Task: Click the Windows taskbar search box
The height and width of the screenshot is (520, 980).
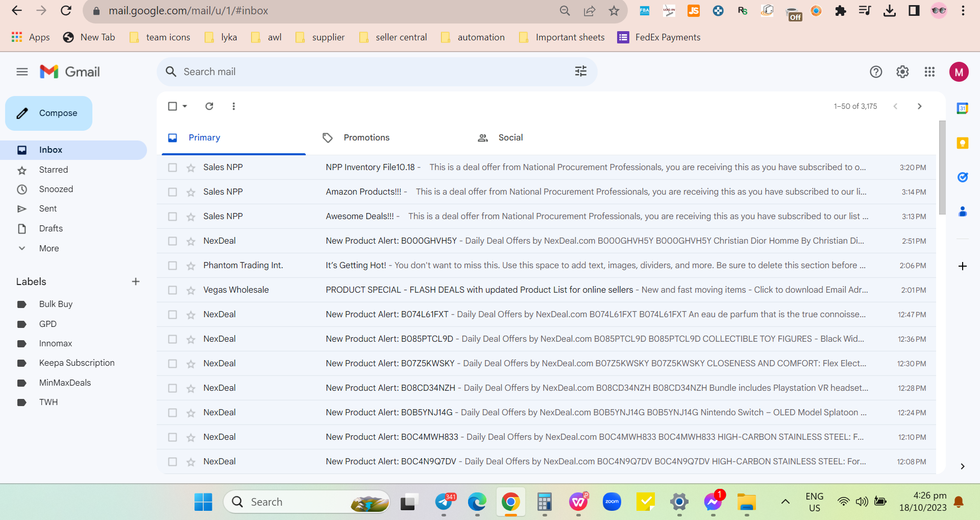Action: pyautogui.click(x=306, y=502)
